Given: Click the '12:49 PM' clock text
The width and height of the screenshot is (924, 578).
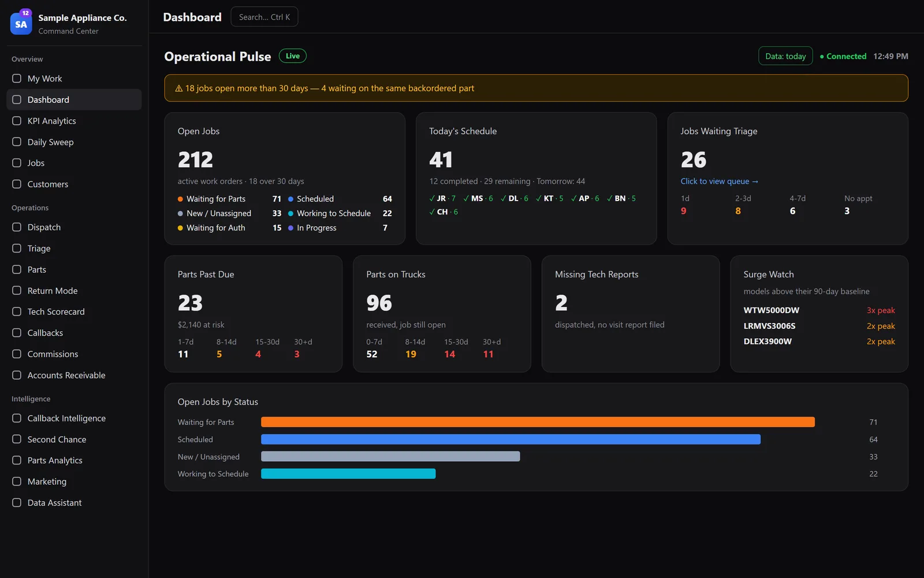Looking at the screenshot, I should [x=891, y=56].
